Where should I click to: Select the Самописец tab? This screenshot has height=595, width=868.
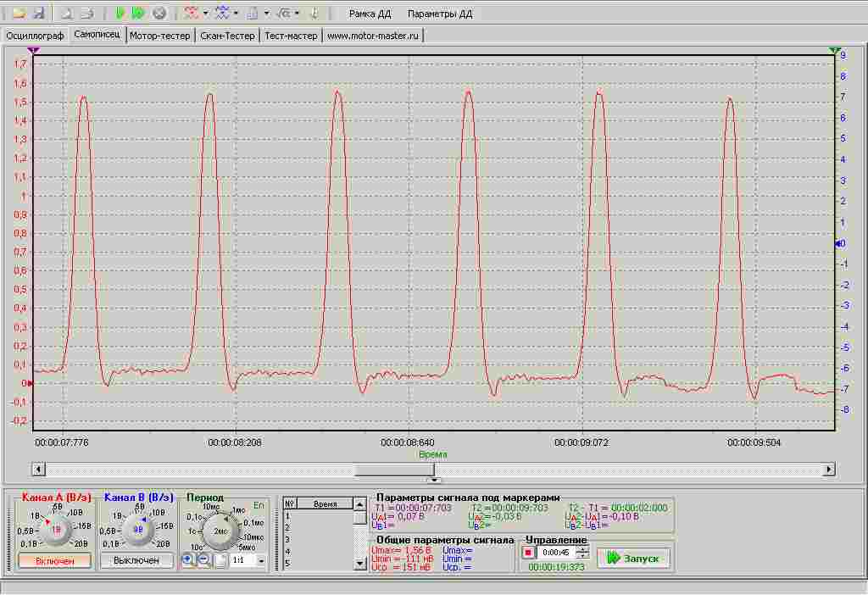click(97, 34)
